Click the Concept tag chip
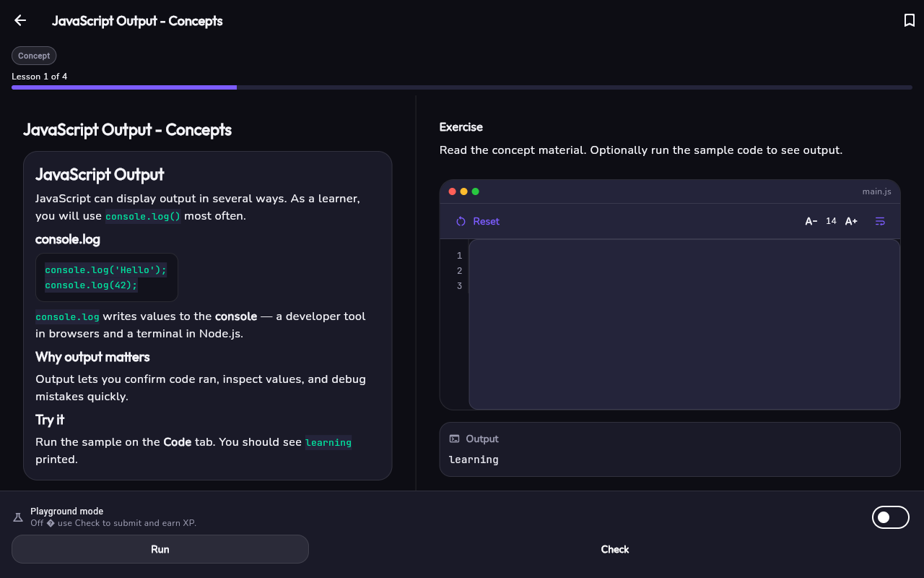The image size is (924, 578). point(34,56)
